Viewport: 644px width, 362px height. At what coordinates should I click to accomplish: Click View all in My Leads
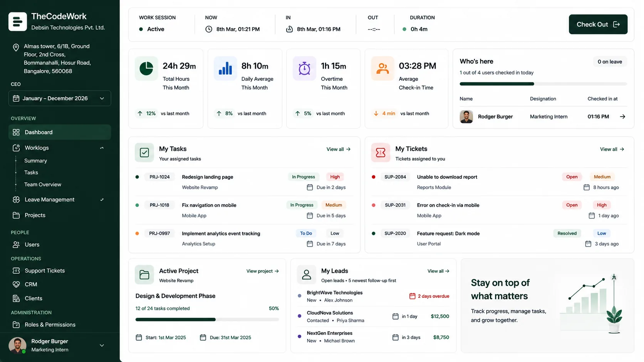[438, 271]
